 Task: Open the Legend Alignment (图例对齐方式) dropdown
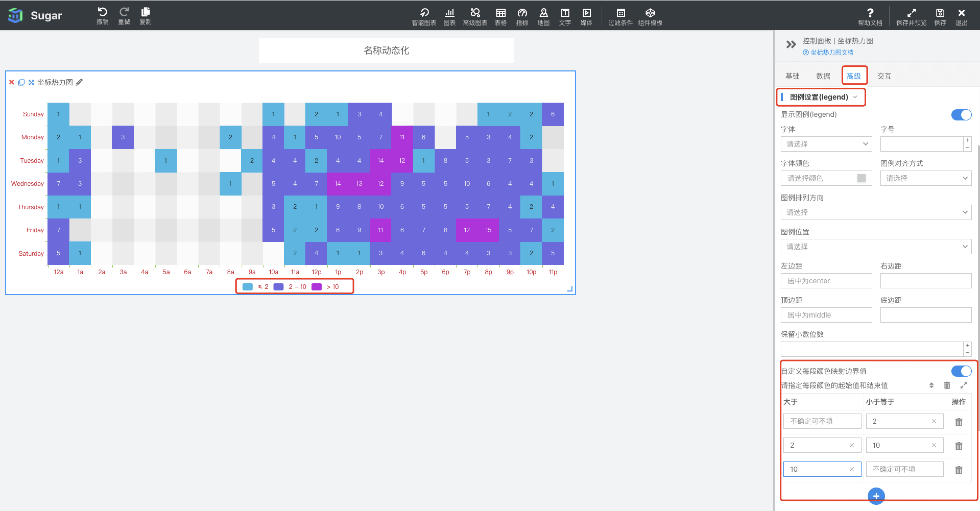coord(926,178)
